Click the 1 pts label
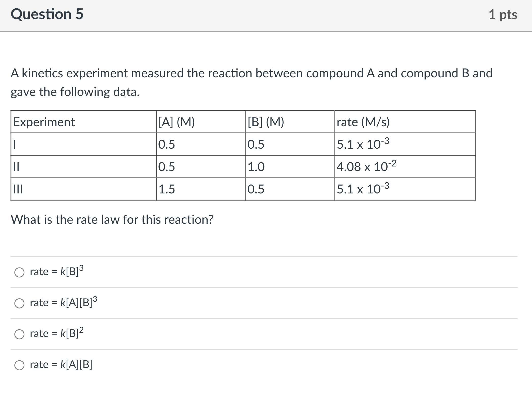532x394 pixels. [x=503, y=15]
